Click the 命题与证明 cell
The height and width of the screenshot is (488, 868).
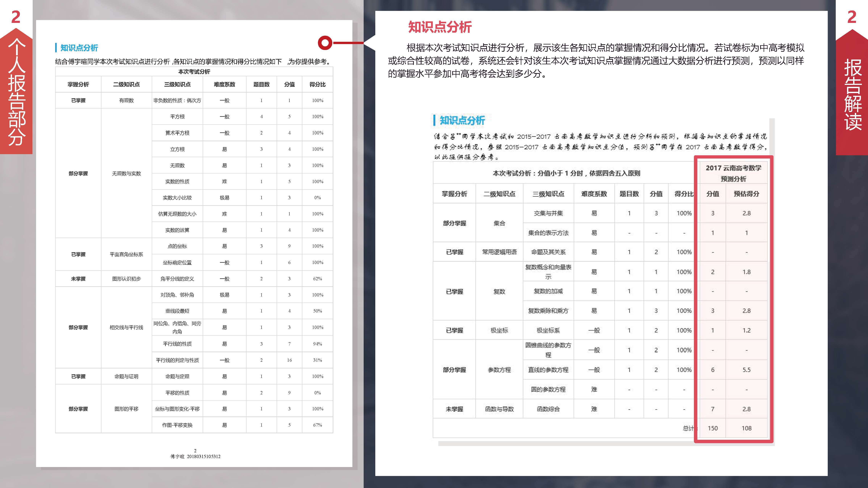pos(126,377)
